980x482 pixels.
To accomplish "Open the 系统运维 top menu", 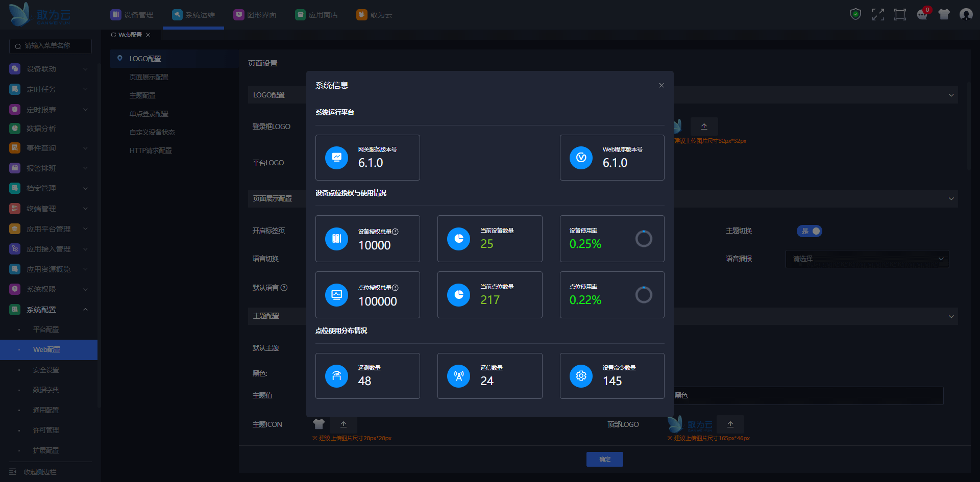I will [193, 15].
